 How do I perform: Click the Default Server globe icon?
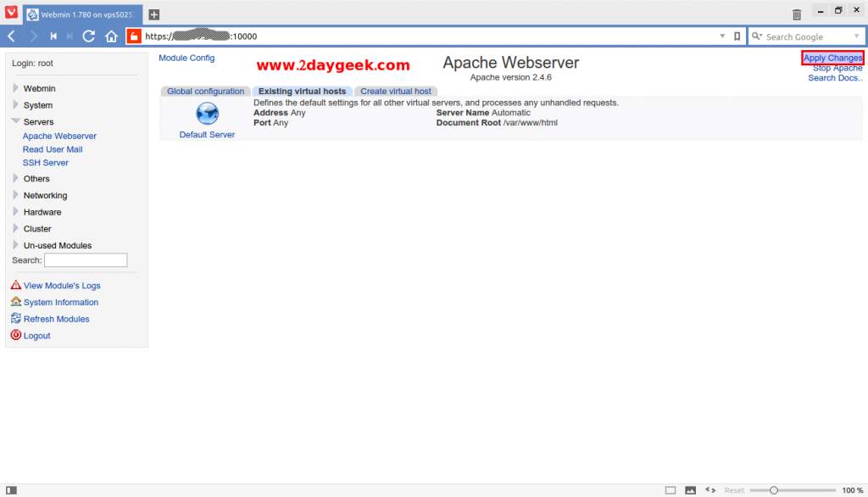coord(207,114)
